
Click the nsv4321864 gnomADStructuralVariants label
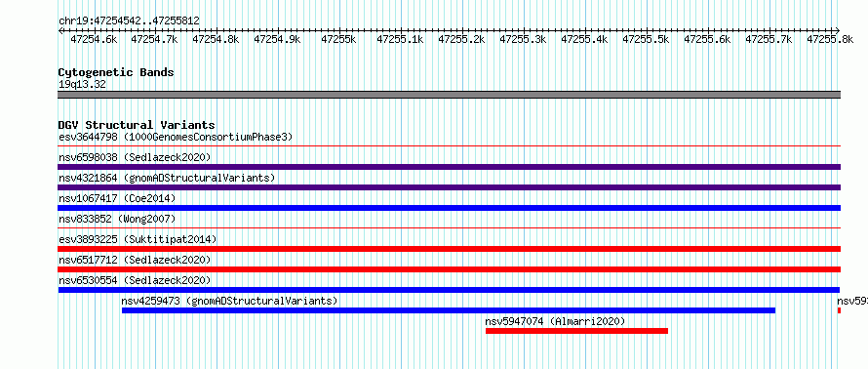click(x=167, y=178)
